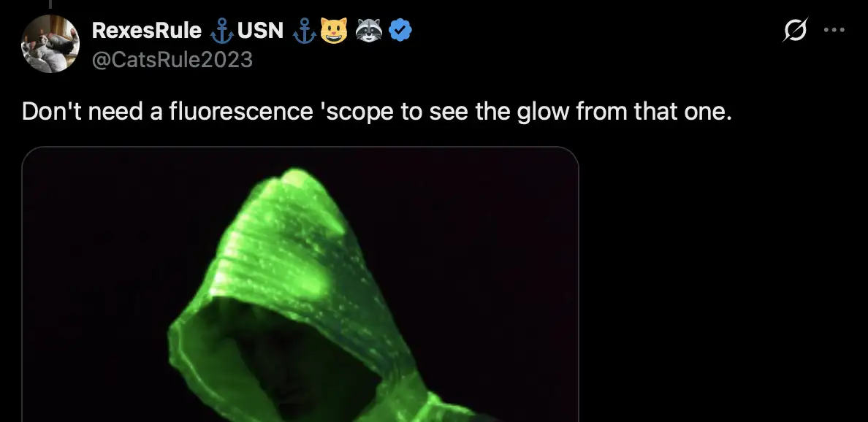Viewport: 868px width, 422px height.
Task: Click the pointed top of the green hood
Action: click(x=296, y=180)
